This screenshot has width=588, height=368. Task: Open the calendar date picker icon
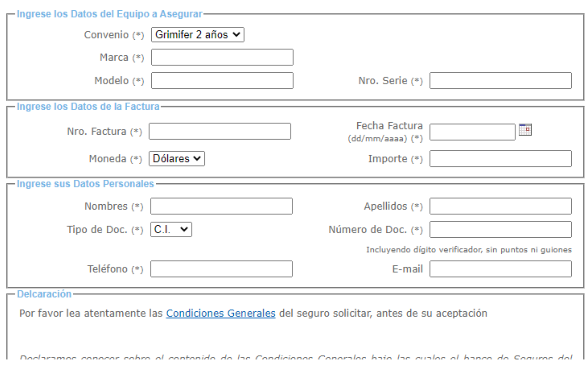(x=525, y=130)
